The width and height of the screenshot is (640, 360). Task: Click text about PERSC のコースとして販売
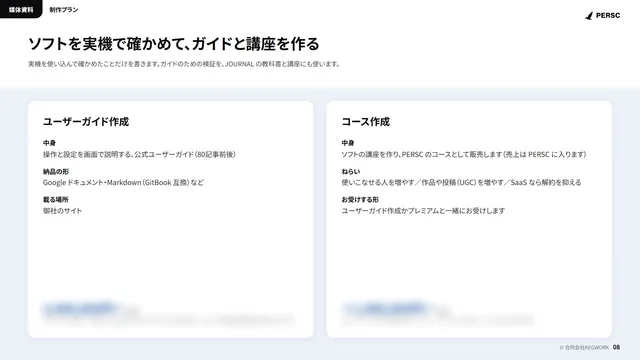(x=464, y=154)
